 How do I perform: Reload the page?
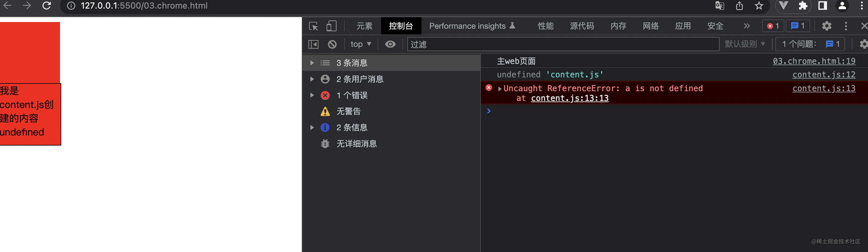47,6
